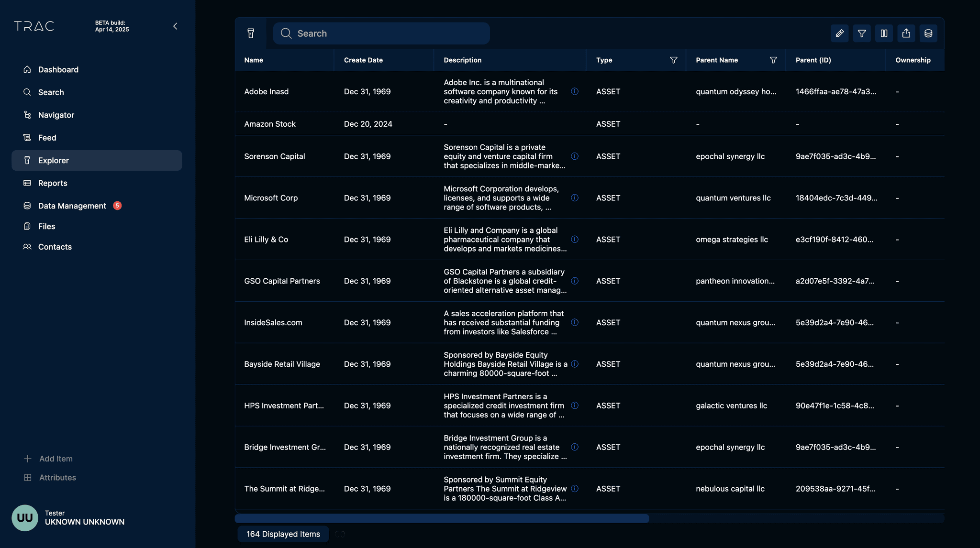The width and height of the screenshot is (980, 548).
Task: Click the export share icon
Action: pos(906,33)
